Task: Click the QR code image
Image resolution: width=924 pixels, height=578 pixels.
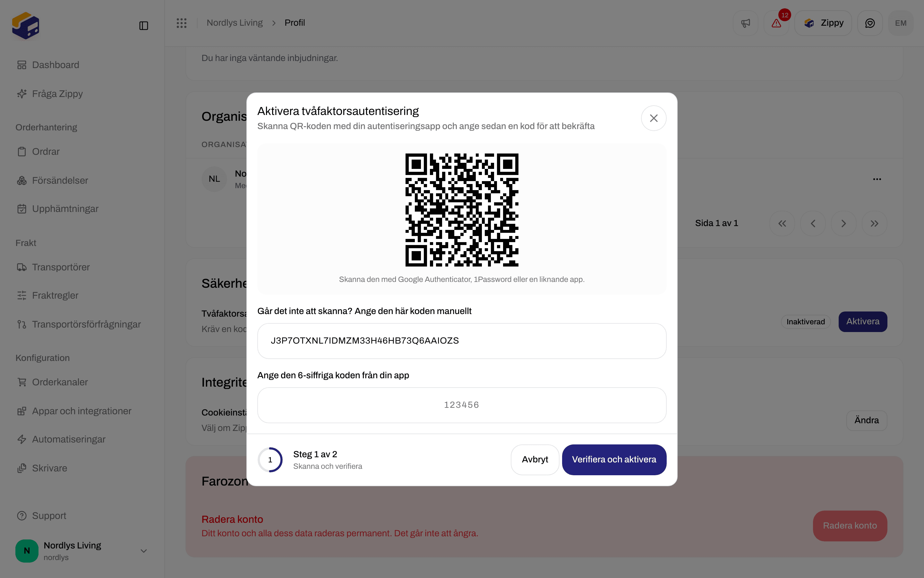Action: point(462,210)
